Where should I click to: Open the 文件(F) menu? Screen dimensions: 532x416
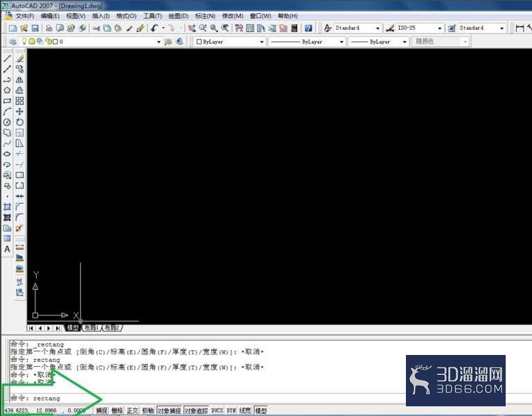(25, 16)
